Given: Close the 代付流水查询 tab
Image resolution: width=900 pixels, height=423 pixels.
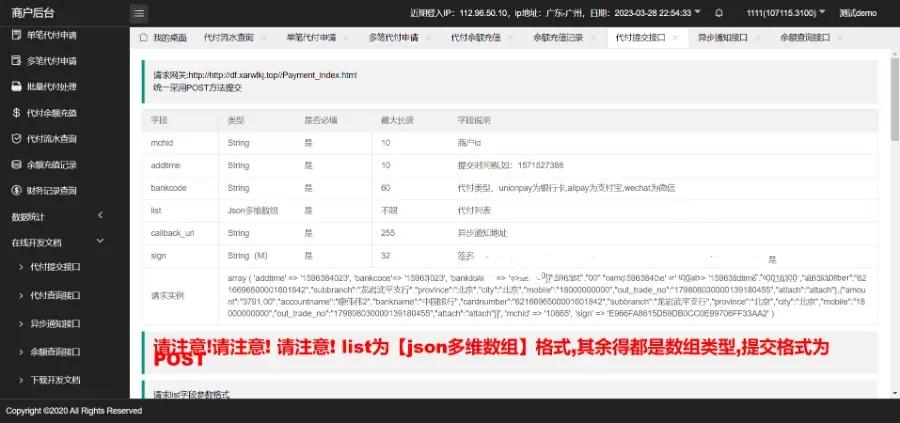Looking at the screenshot, I should (263, 38).
